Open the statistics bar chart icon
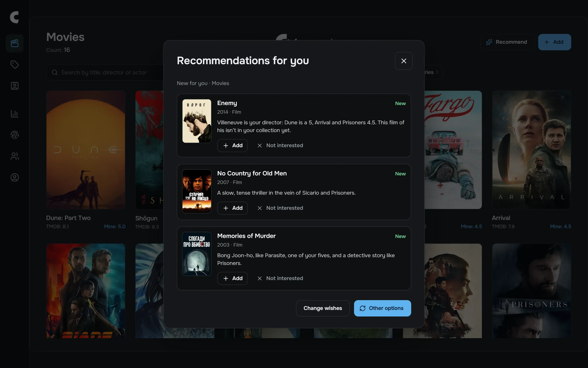This screenshot has height=368, width=588. pyautogui.click(x=14, y=113)
